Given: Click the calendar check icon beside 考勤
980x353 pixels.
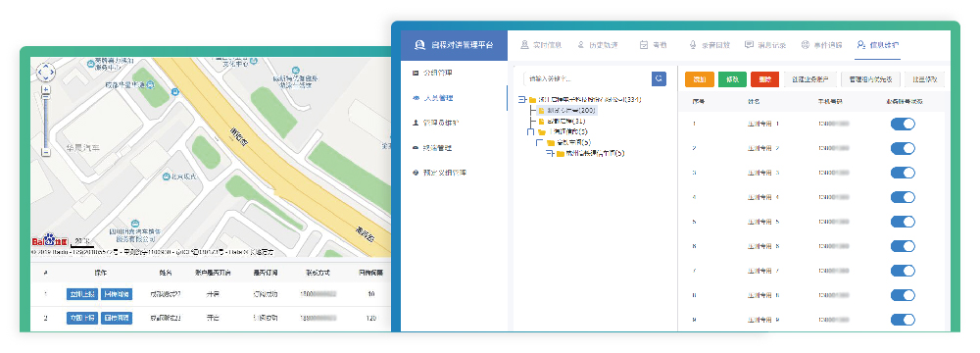Looking at the screenshot, I should pos(644,45).
